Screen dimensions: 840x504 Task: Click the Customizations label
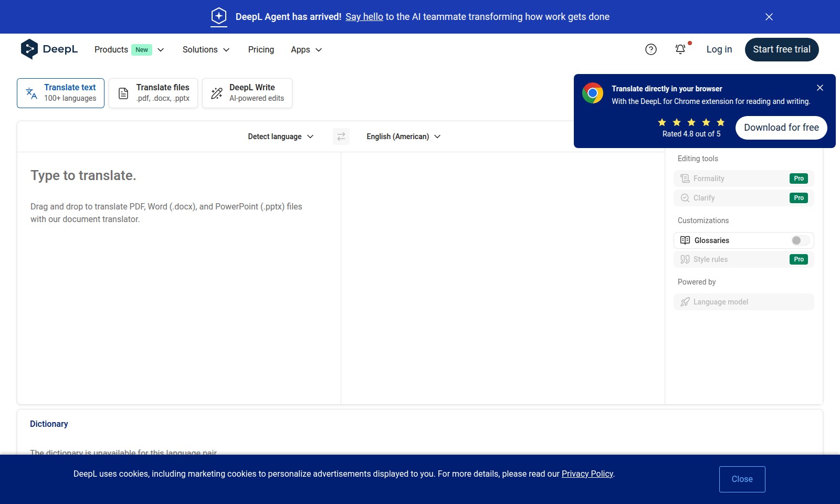tap(703, 220)
